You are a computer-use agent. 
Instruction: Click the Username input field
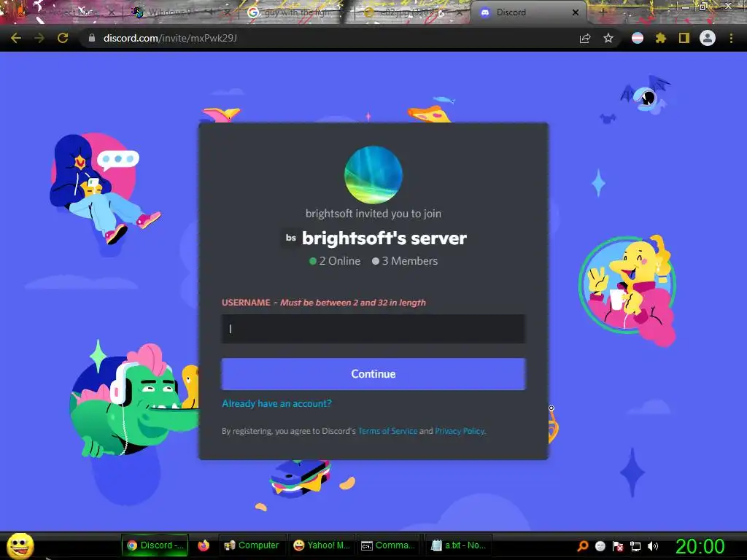[x=373, y=329]
